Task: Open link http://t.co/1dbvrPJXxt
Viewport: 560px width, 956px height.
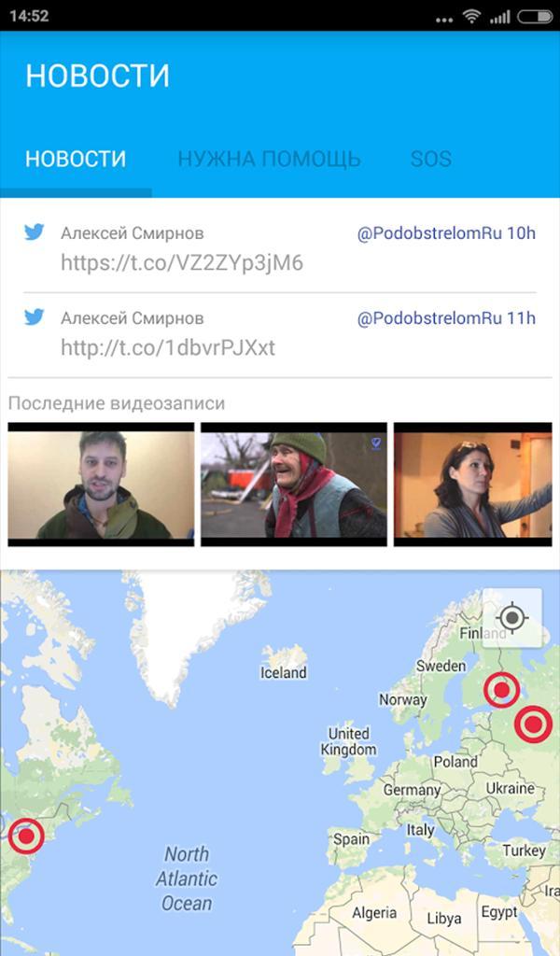Action: [168, 348]
